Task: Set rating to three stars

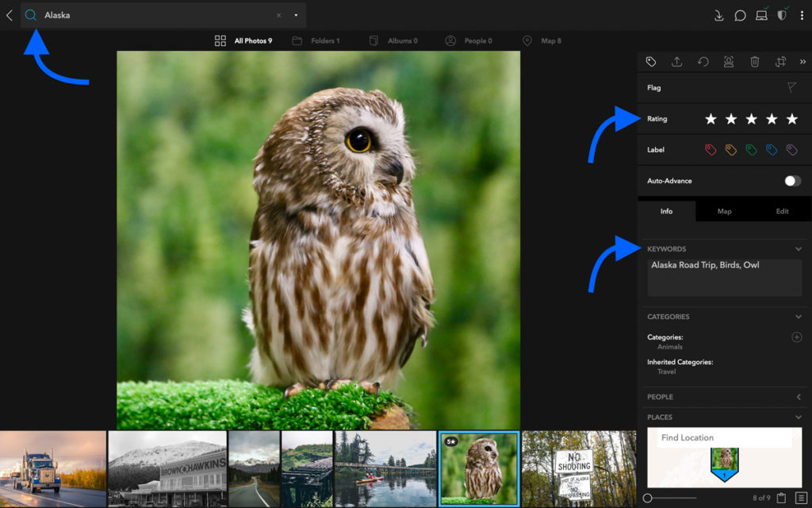Action: 752,119
